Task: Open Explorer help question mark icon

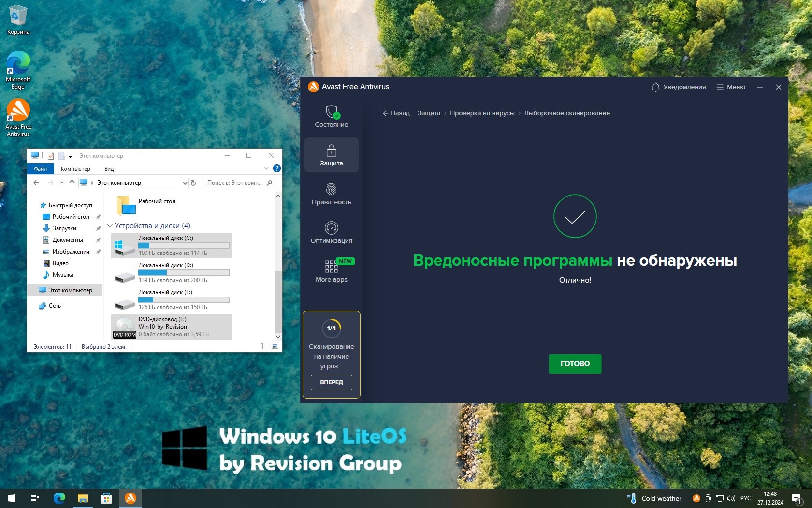Action: (x=277, y=168)
